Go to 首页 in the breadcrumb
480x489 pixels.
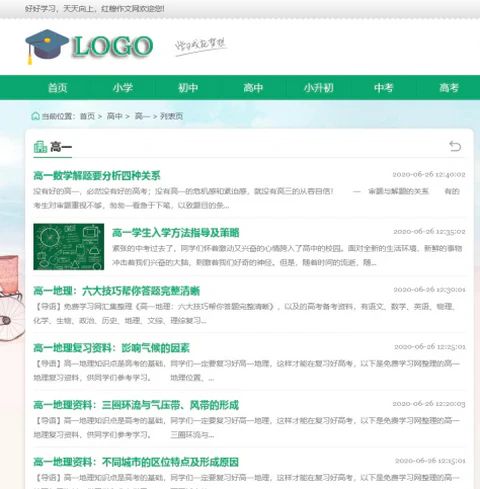coord(87,116)
